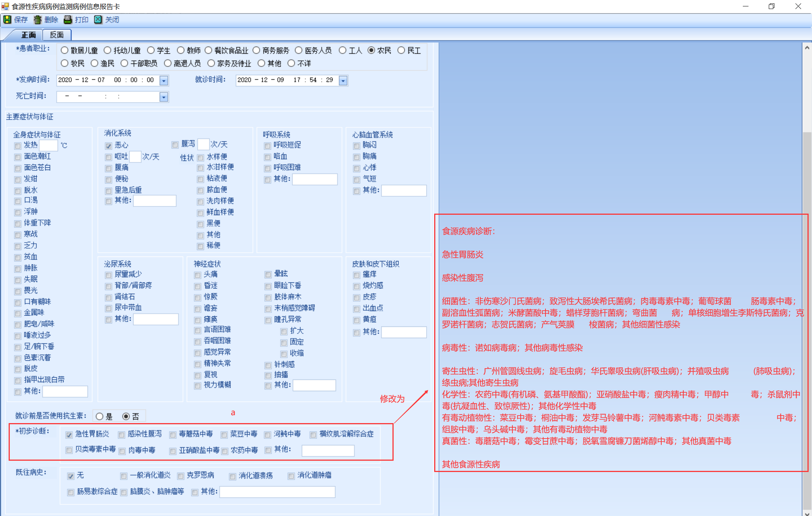Uncheck the 无 past history checkbox

pos(71,476)
